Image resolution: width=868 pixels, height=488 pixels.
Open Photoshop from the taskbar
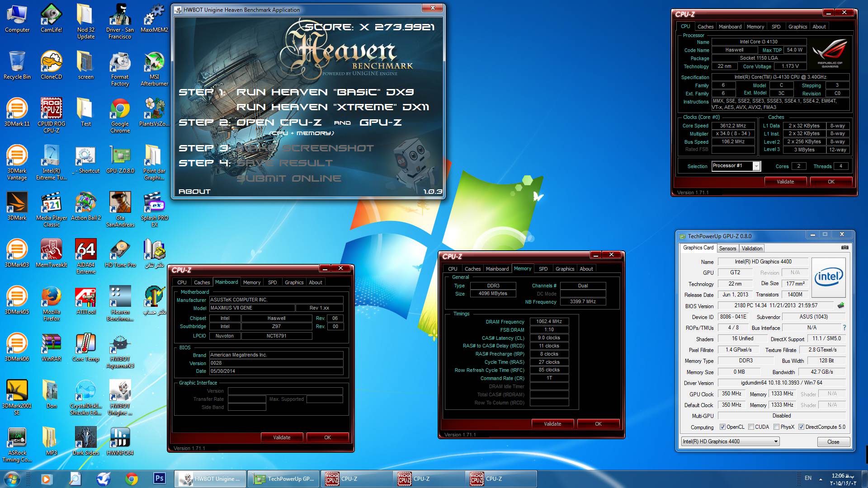click(159, 479)
